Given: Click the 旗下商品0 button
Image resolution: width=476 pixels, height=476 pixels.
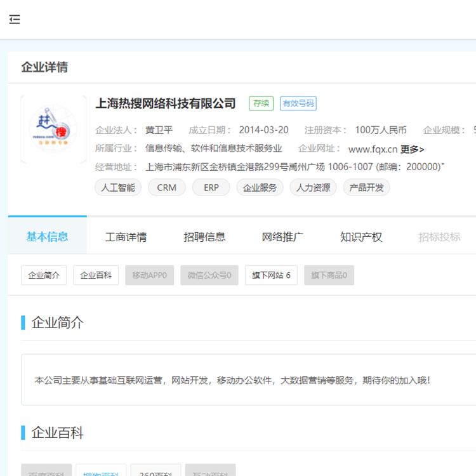Looking at the screenshot, I should tap(329, 275).
